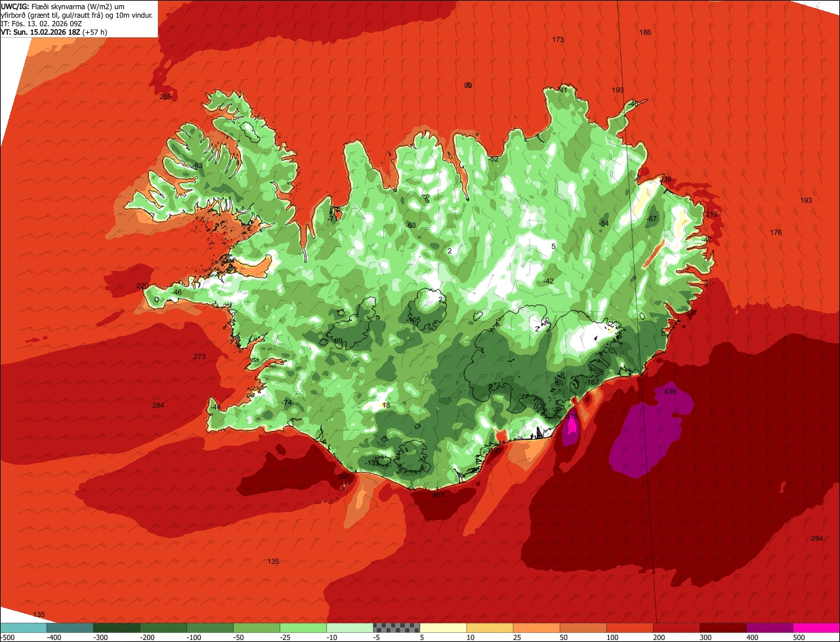Pick the pale yellow swatch between 5 and 10
The image size is (840, 642).
(x=443, y=628)
